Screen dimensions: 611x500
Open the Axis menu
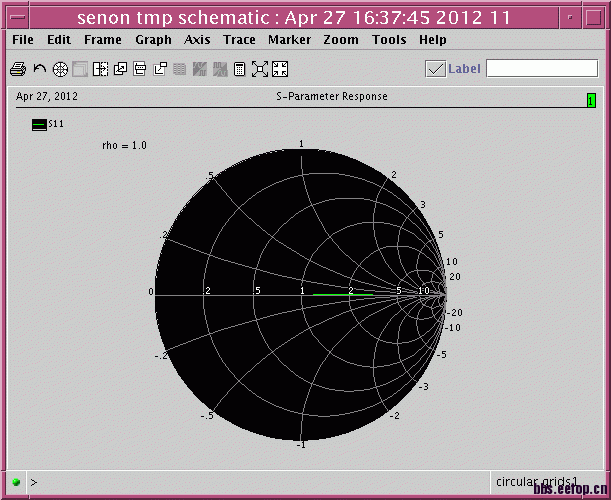point(197,40)
